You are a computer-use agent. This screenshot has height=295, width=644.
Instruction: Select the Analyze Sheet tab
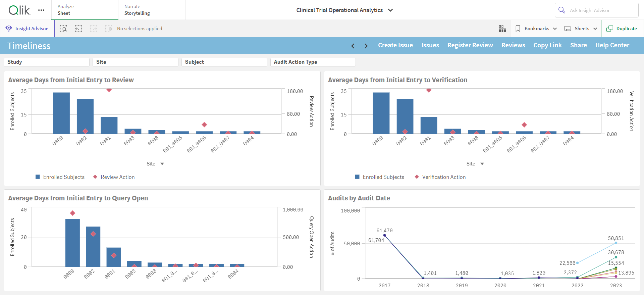coord(85,10)
